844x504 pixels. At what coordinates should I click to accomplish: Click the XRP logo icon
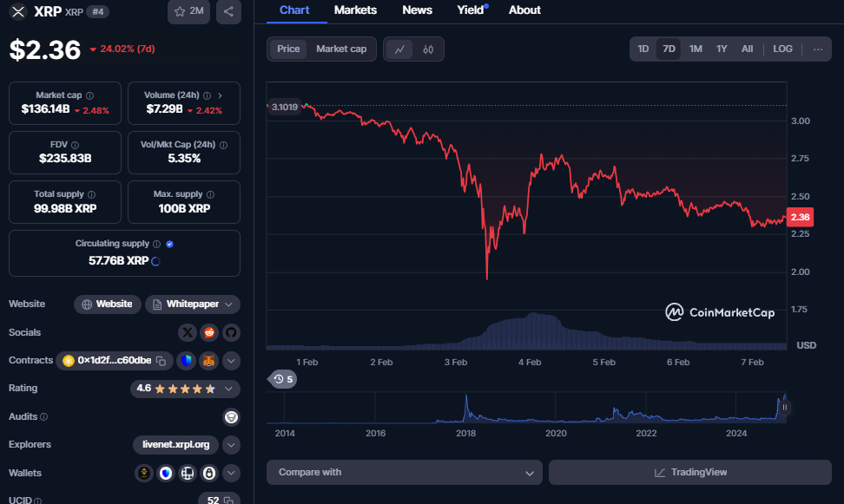coord(17,11)
